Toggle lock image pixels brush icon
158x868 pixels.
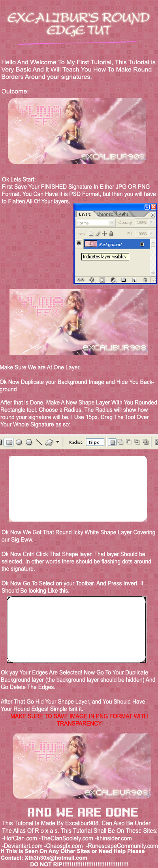[98, 234]
